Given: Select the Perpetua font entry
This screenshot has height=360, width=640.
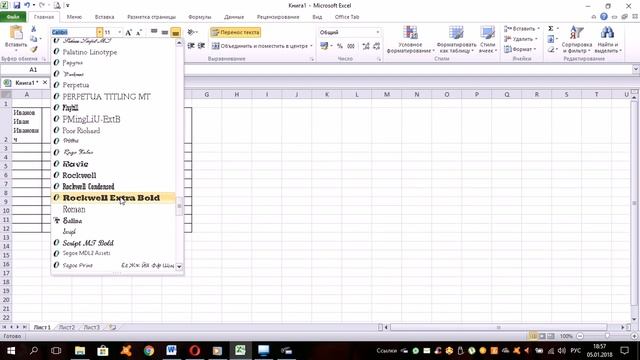Looking at the screenshot, I should 113,85.
